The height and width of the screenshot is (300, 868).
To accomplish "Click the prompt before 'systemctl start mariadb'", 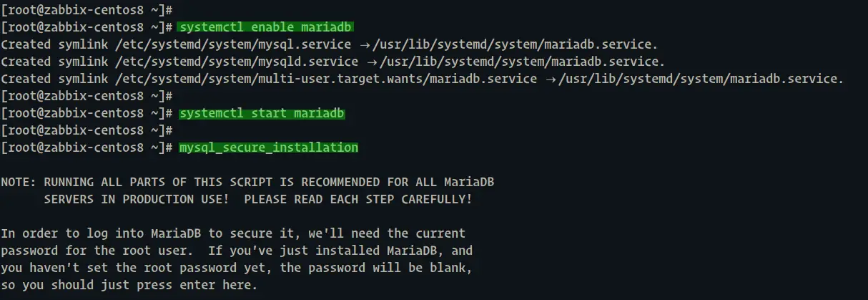I will pos(87,113).
